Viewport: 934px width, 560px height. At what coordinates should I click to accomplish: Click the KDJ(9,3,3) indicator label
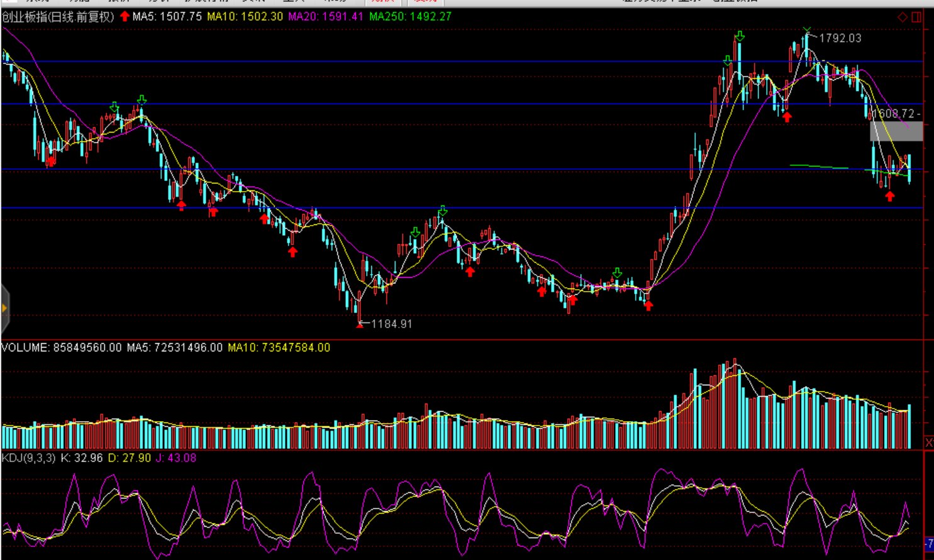[x=29, y=458]
